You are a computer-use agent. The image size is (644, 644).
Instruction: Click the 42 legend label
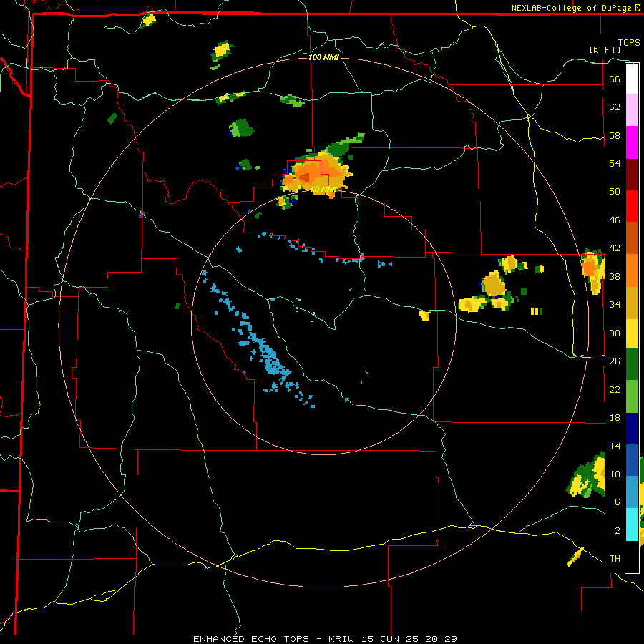pos(615,248)
